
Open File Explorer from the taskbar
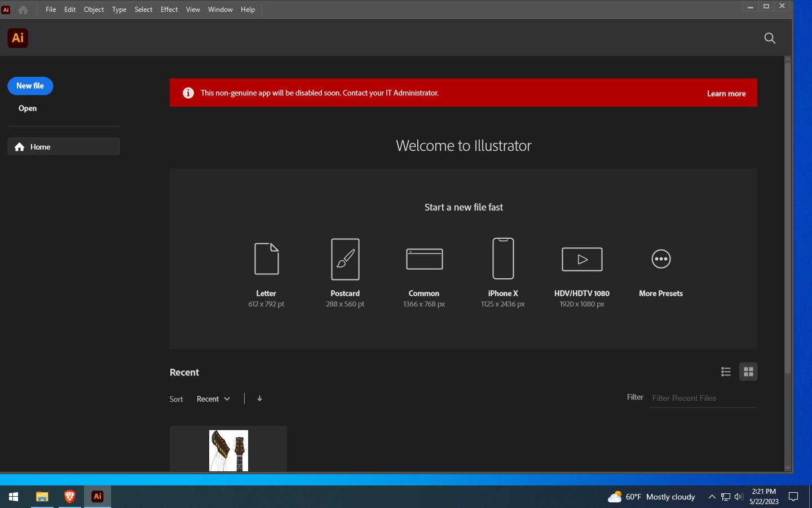pyautogui.click(x=42, y=497)
